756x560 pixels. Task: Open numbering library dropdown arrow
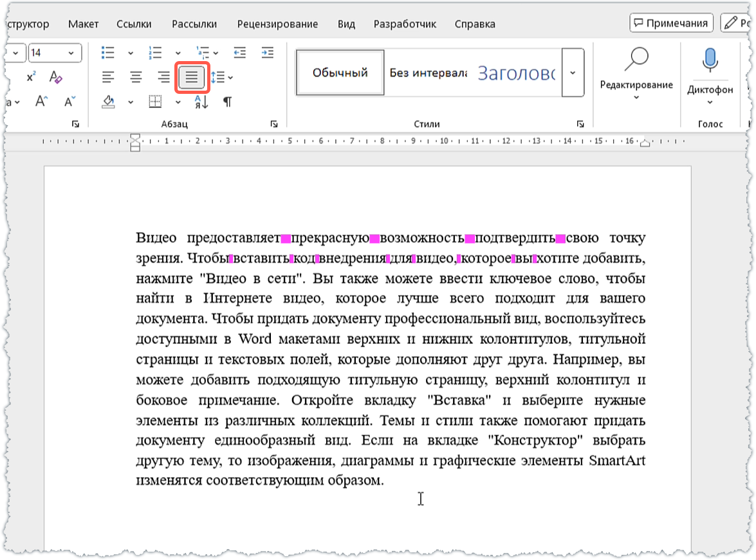[178, 53]
